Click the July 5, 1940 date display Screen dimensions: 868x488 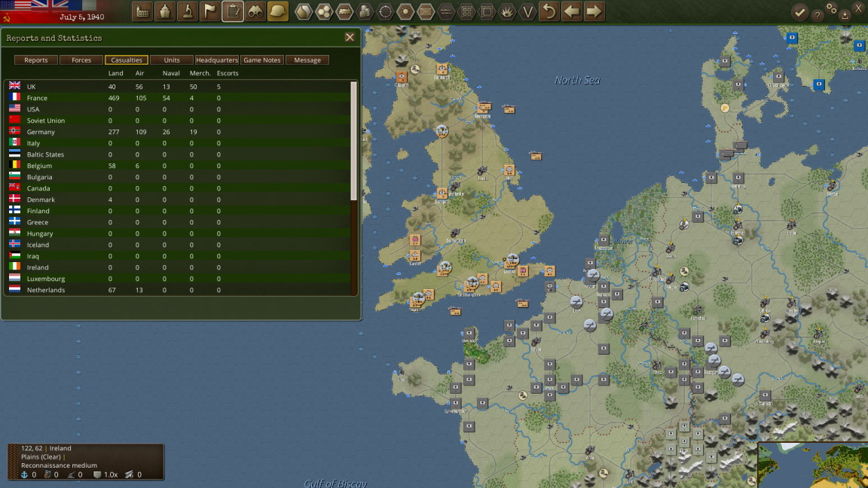[x=81, y=17]
